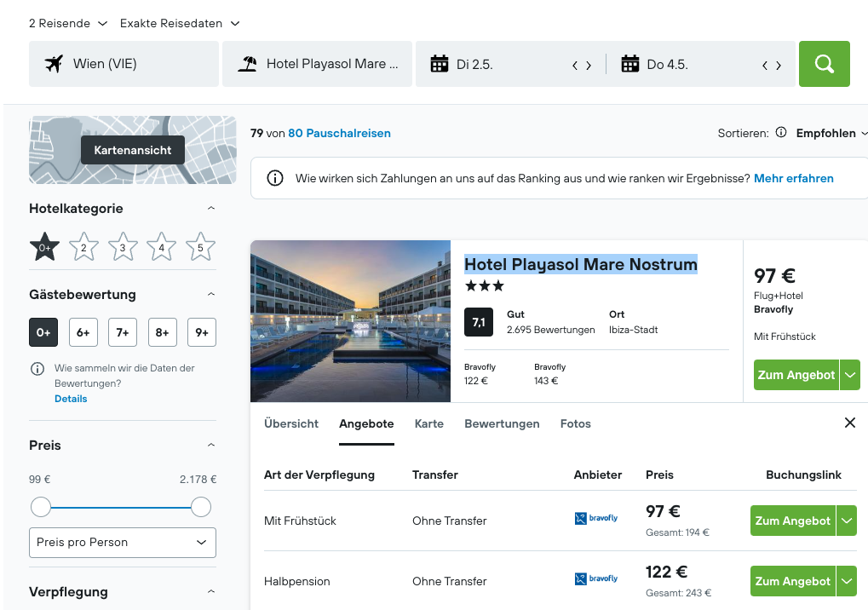Click the maximum price slider handle
This screenshot has width=868, height=610.
click(201, 507)
